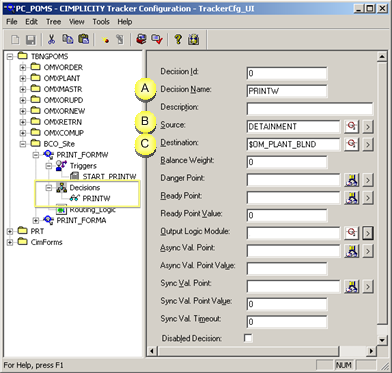
Task: Click the toolbar icon right of Help
Action: tap(194, 40)
